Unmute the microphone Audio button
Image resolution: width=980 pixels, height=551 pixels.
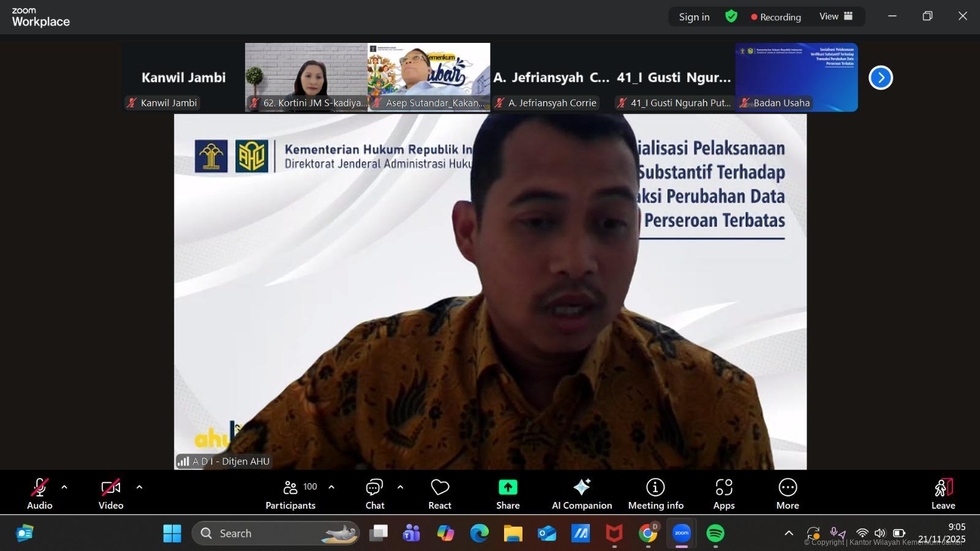[39, 493]
